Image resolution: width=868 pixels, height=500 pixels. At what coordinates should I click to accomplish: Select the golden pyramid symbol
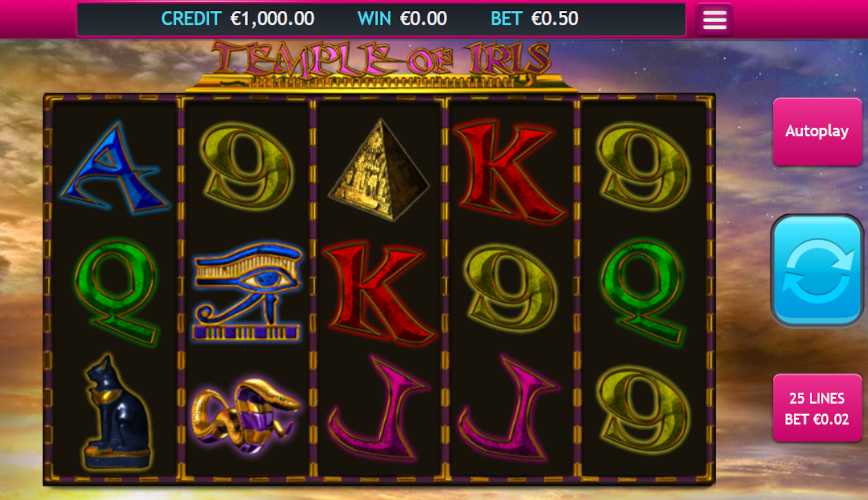pos(379,169)
